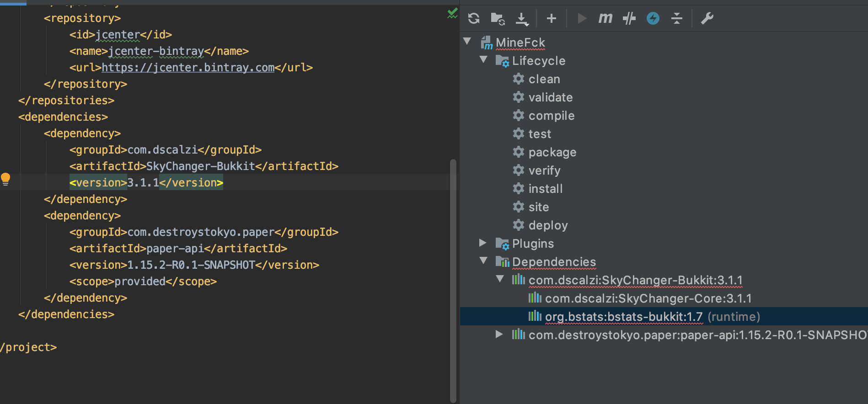Click the library icon beside paper-api dependency

(518, 335)
